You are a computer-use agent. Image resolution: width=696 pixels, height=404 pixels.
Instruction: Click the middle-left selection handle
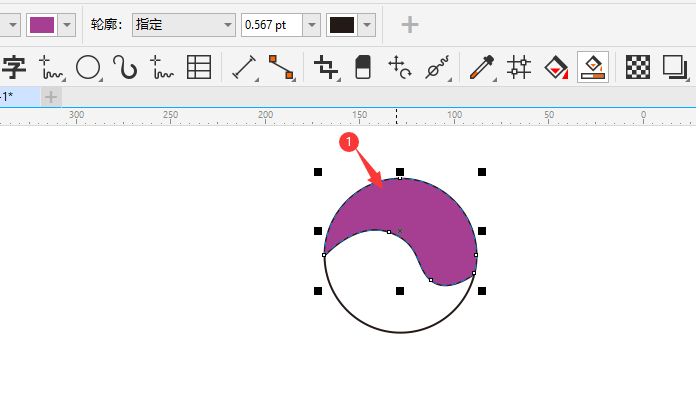(318, 231)
